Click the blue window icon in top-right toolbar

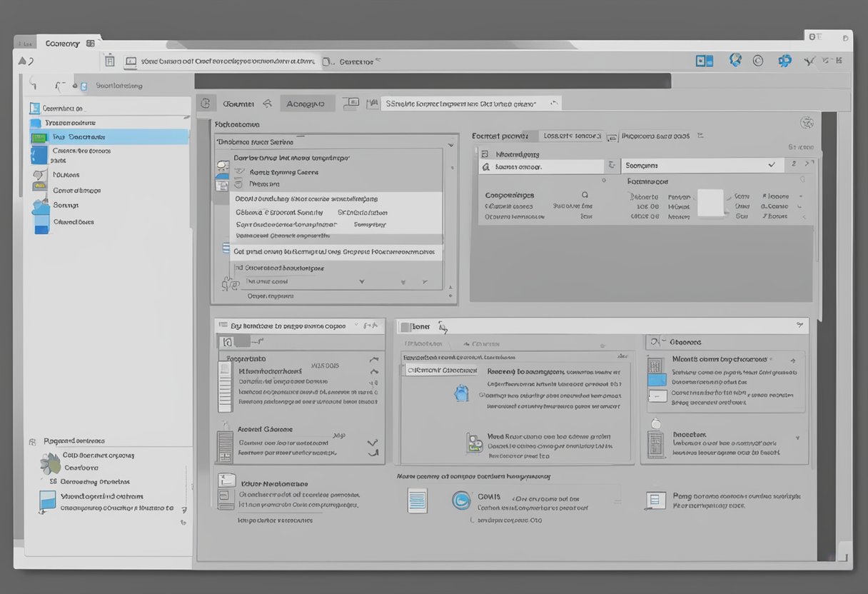tap(704, 61)
